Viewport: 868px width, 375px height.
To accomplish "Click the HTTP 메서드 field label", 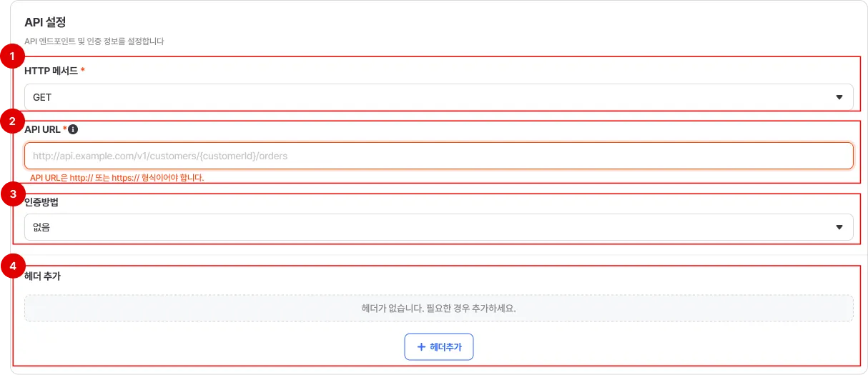I will [x=51, y=71].
